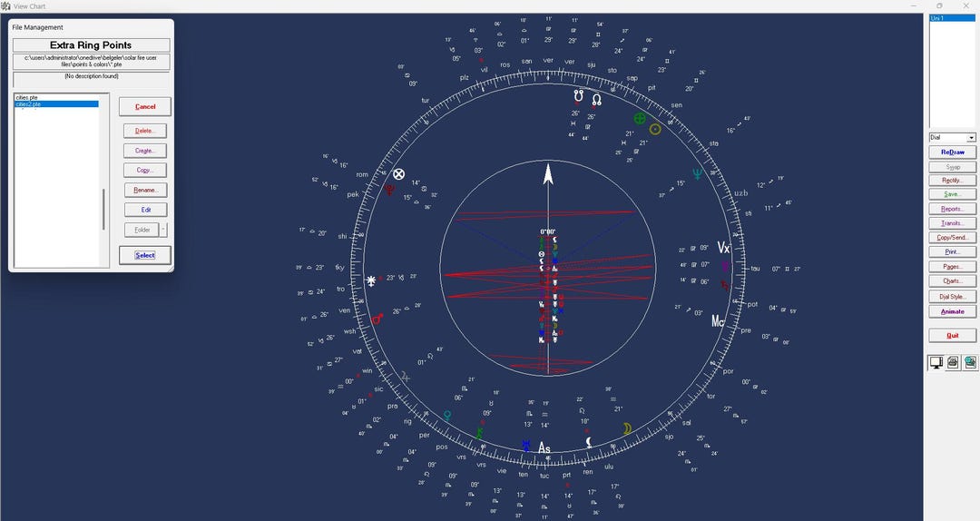Click the ReDraw button
This screenshot has height=521, width=980.
[x=953, y=152]
